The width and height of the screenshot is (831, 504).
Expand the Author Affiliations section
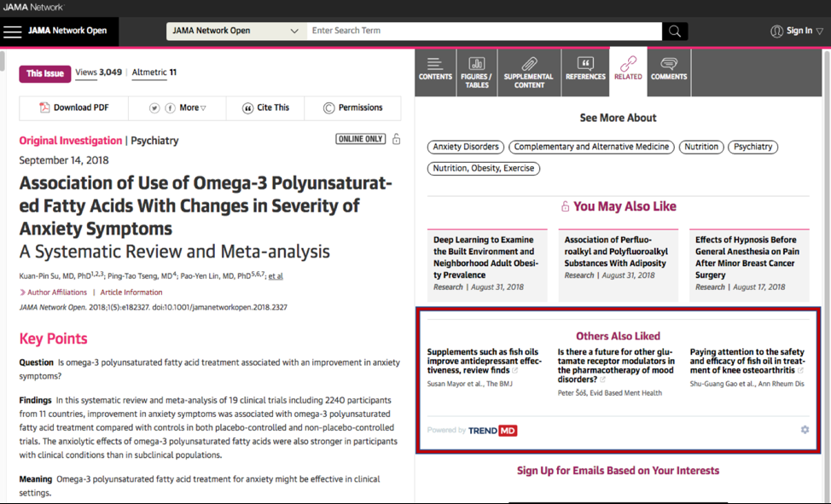coord(54,293)
